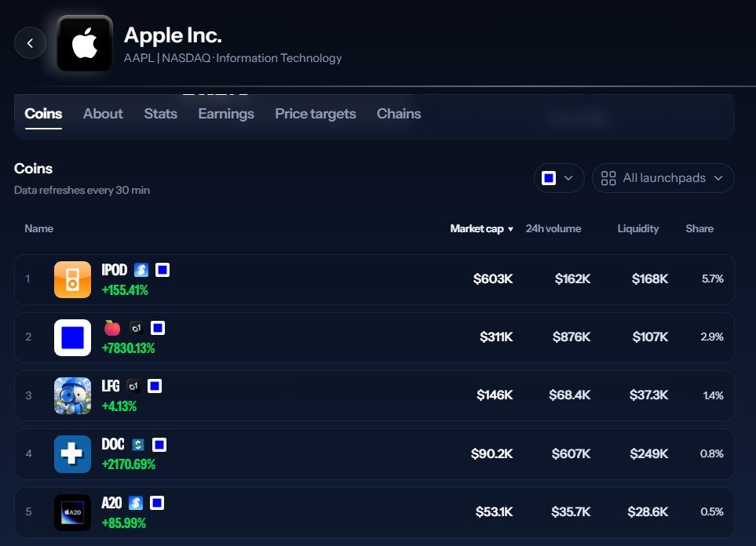Click the Apple Inc. logo
Image resolution: width=756 pixels, height=546 pixels.
point(84,43)
